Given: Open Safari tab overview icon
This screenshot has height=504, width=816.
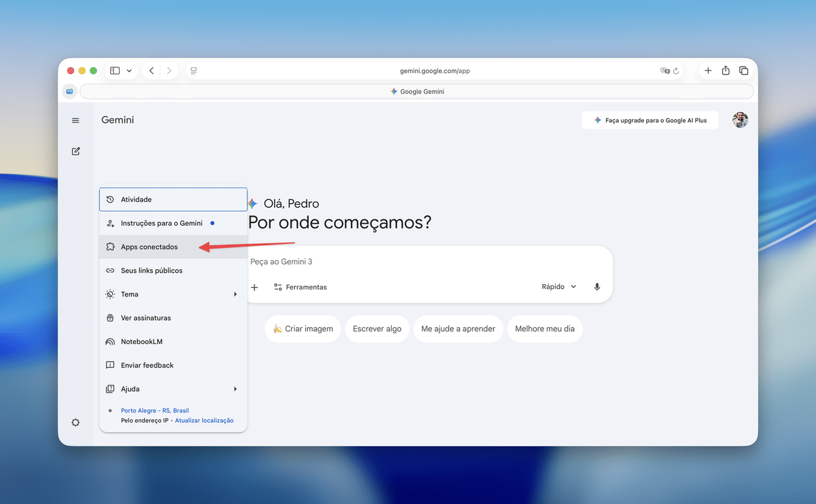Looking at the screenshot, I should tap(743, 71).
